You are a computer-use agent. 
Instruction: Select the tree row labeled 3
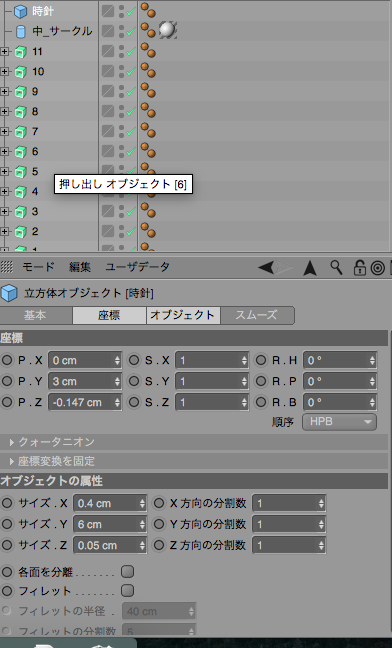(35, 212)
